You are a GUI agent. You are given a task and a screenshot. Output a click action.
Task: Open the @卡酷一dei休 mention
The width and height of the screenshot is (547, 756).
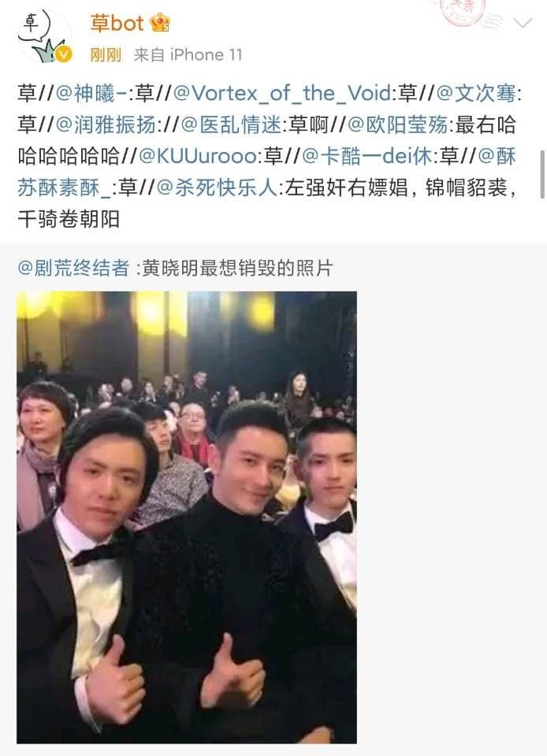point(367,156)
